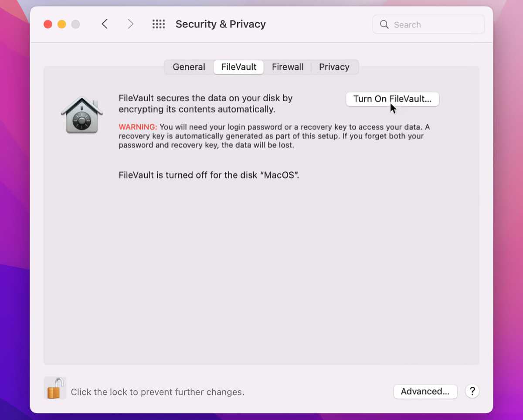Click the magnifying glass search icon
The width and height of the screenshot is (523, 420).
pyautogui.click(x=384, y=24)
